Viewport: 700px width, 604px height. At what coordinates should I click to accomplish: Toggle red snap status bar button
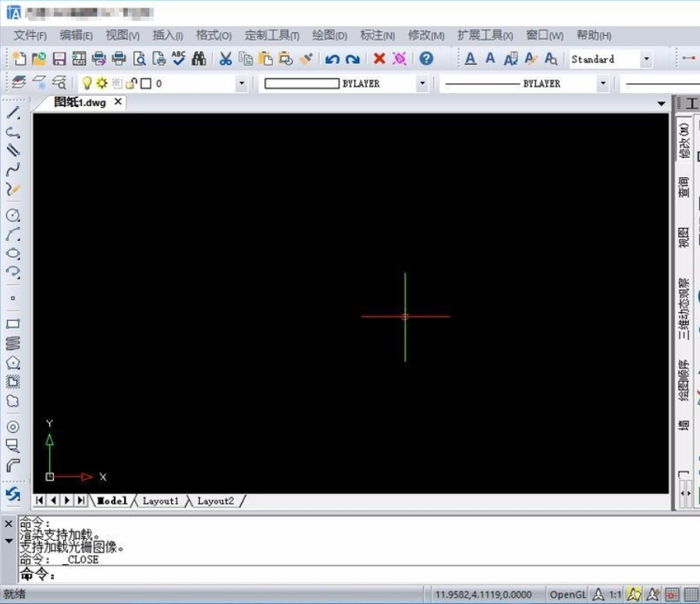click(672, 595)
